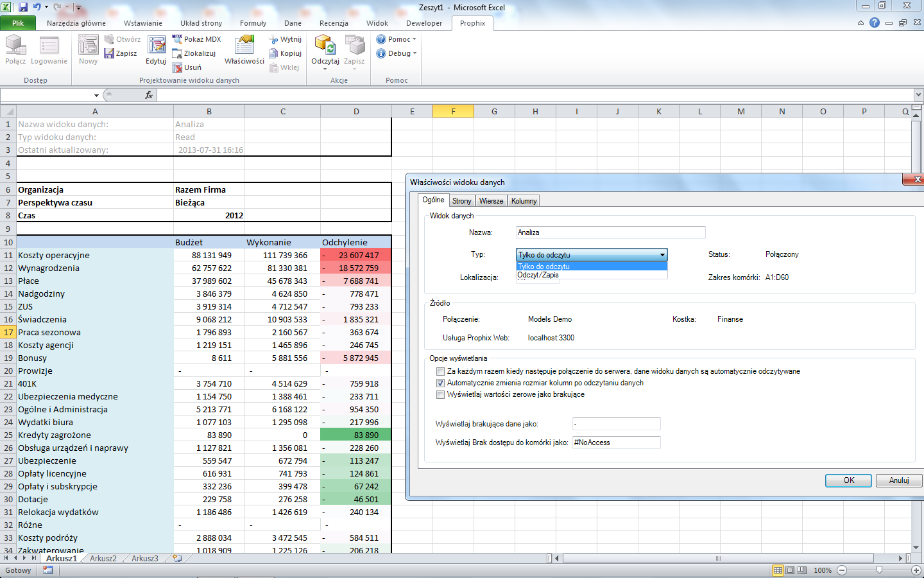Click the Dane ribbon tab
This screenshot has width=924, height=578.
293,23
